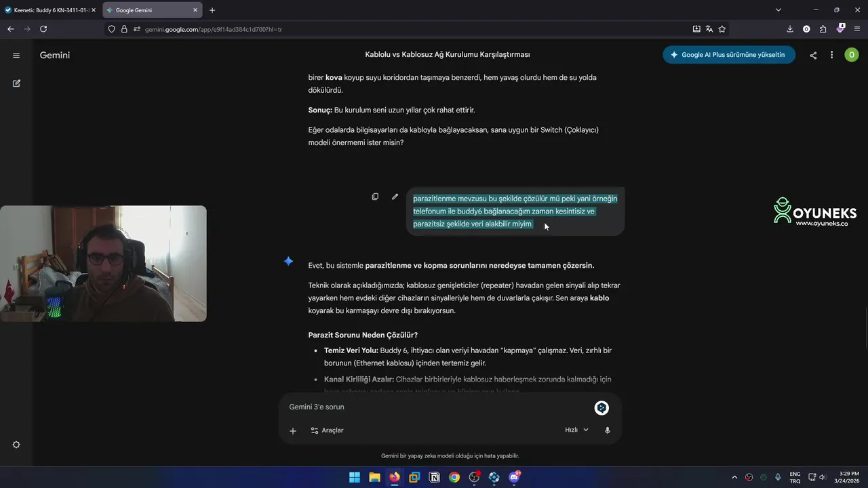Open the Google account avatar
The width and height of the screenshot is (868, 488).
pos(852,55)
